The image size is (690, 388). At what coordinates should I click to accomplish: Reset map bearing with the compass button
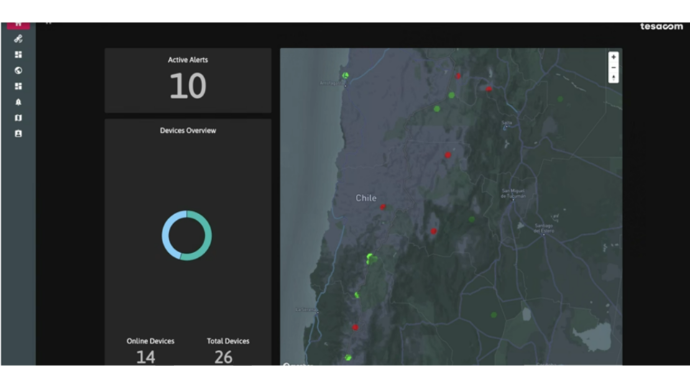[x=613, y=77]
